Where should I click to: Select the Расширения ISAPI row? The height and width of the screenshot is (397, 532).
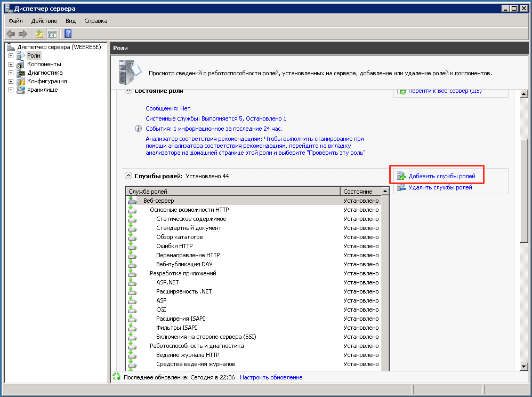click(x=254, y=319)
